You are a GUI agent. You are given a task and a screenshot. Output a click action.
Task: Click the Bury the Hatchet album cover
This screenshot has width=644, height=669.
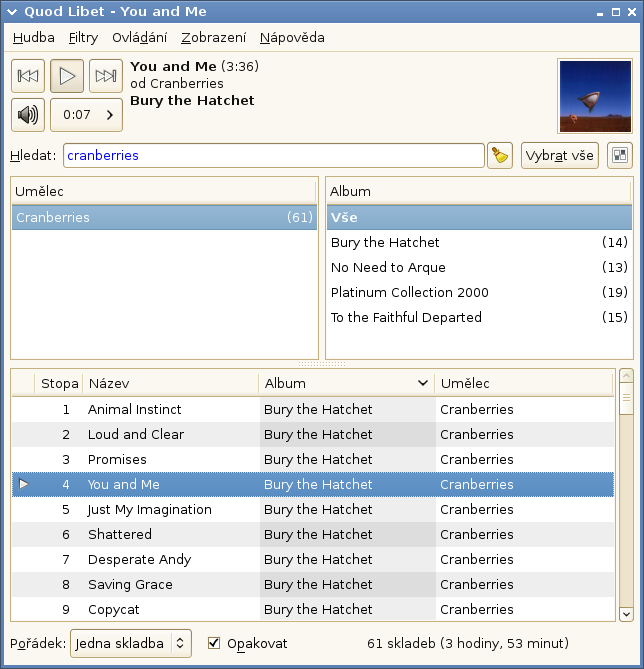595,96
